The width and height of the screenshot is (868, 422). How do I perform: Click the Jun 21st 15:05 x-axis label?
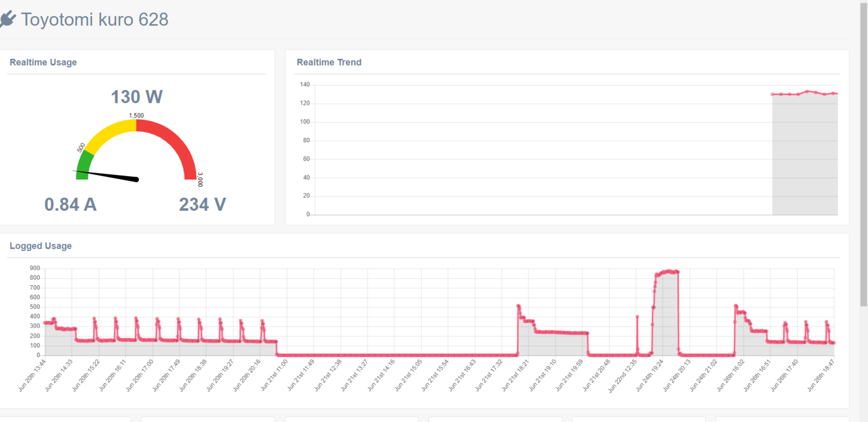[x=407, y=375]
